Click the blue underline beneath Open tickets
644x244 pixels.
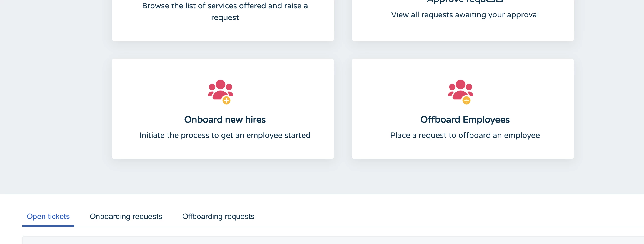[x=48, y=226]
